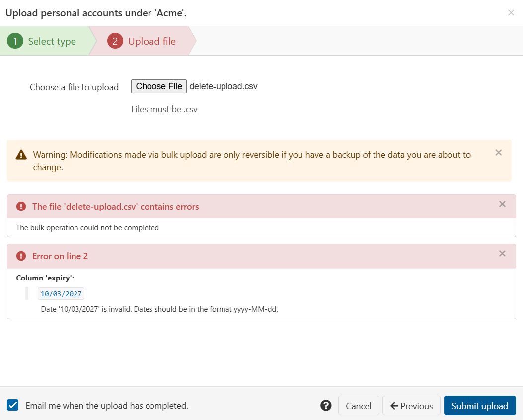Viewport: 523px width, 420px height.
Task: Click the step 2 numbered circle icon
Action: point(115,41)
